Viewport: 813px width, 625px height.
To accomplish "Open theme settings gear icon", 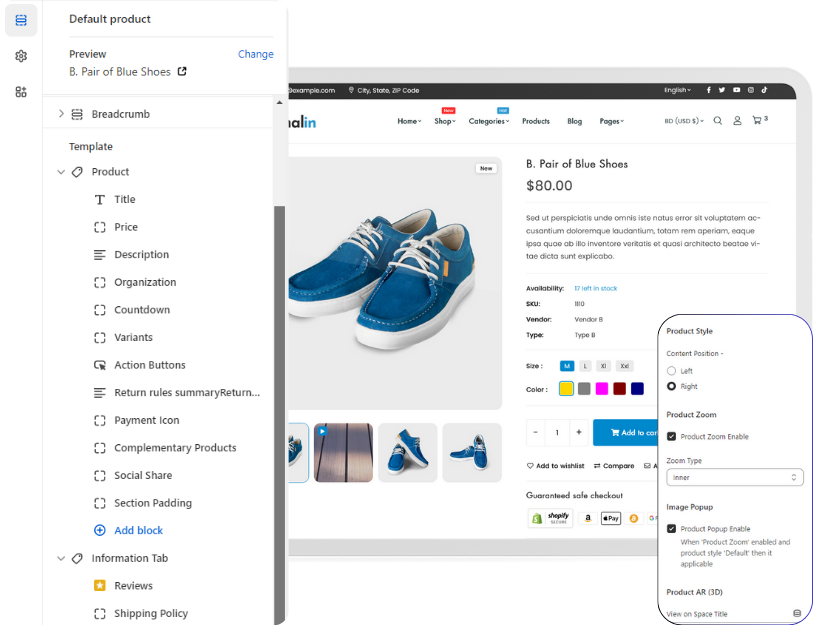I will 21,56.
